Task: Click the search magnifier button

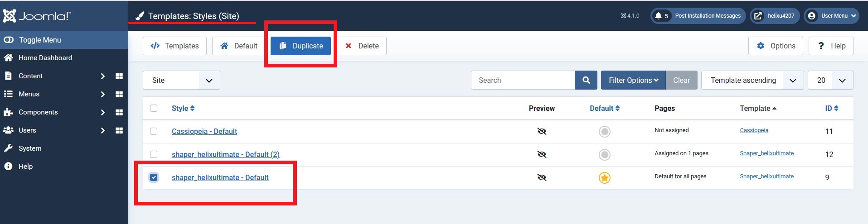Action: tap(586, 80)
